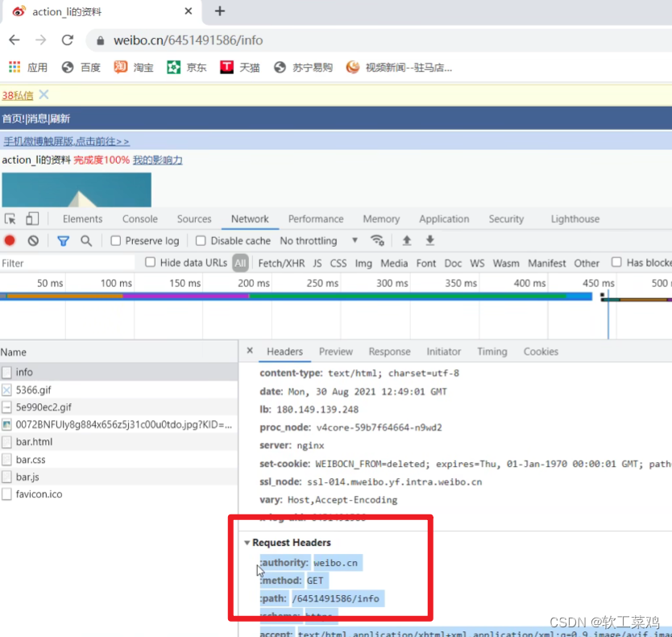The width and height of the screenshot is (672, 637).
Task: Focus the Filter input field
Action: pos(68,263)
